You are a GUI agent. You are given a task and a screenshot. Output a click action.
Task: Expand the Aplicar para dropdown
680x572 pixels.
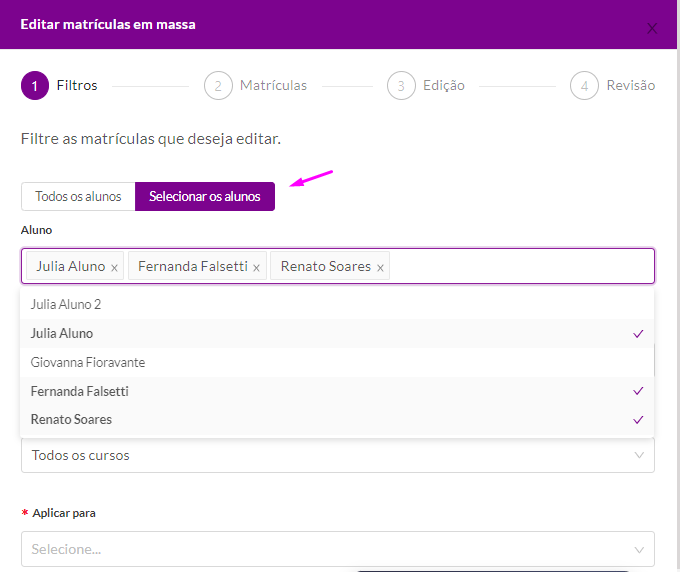pos(337,549)
